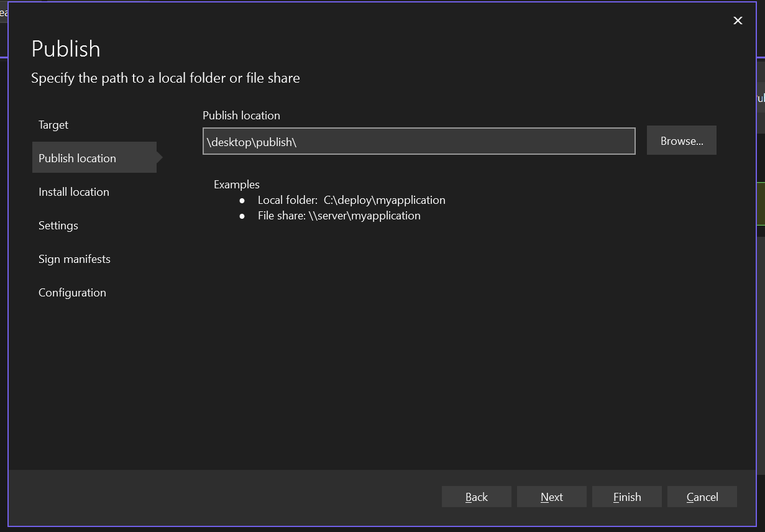This screenshot has width=765, height=532.
Task: Click the Publish dialog title
Action: (65, 48)
